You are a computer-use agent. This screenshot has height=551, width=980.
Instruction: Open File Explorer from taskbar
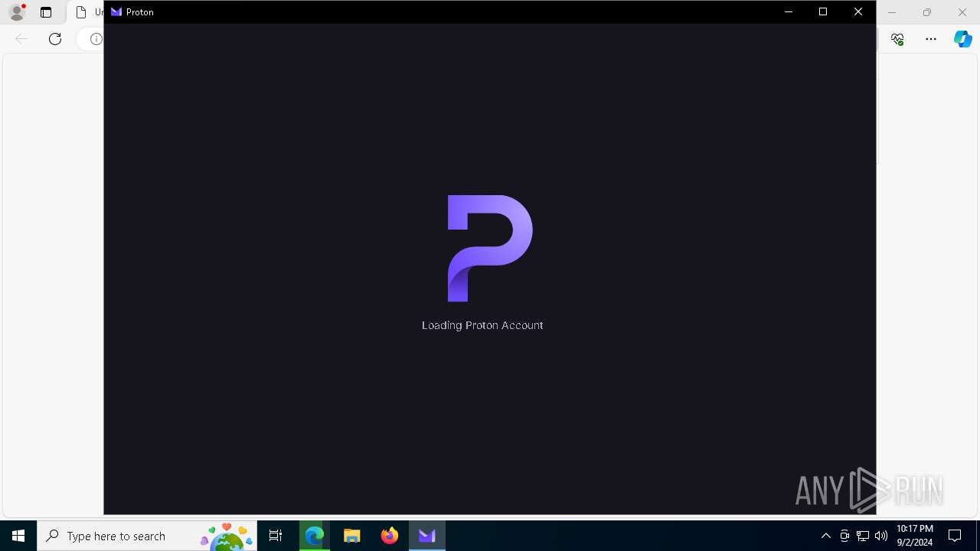[352, 536]
